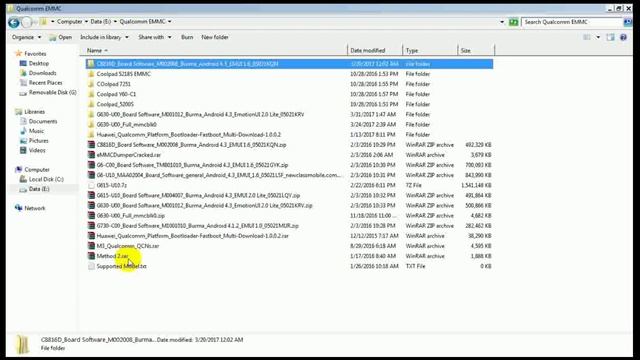Open the Help question mark icon

[x=623, y=37]
